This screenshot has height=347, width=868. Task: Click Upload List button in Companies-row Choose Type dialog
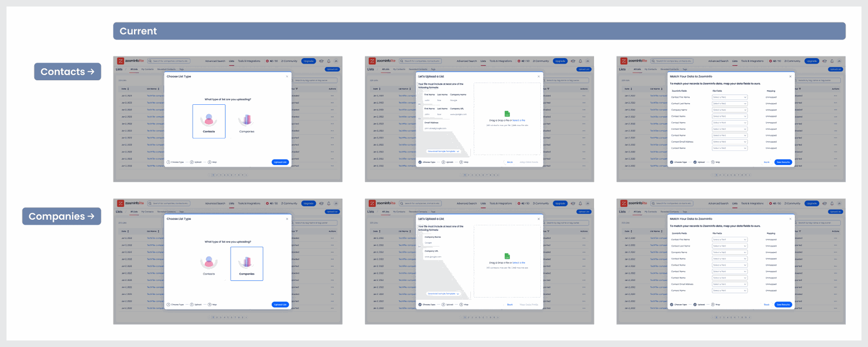(280, 304)
